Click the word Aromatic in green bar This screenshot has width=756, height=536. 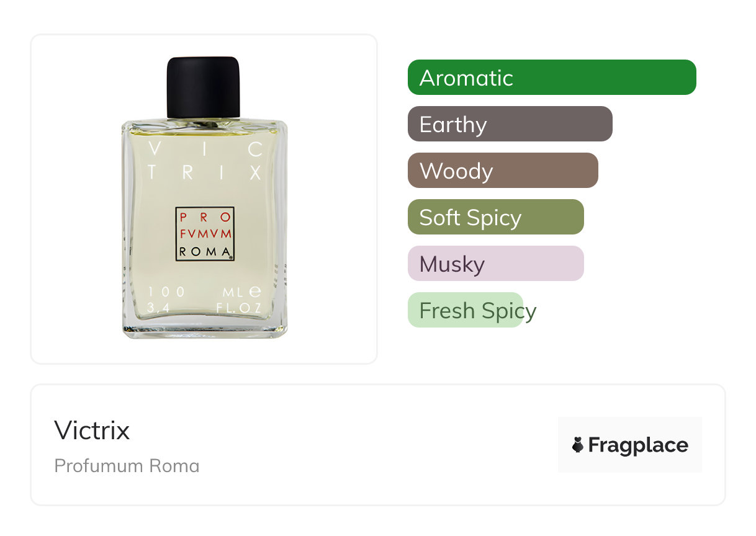coord(466,78)
